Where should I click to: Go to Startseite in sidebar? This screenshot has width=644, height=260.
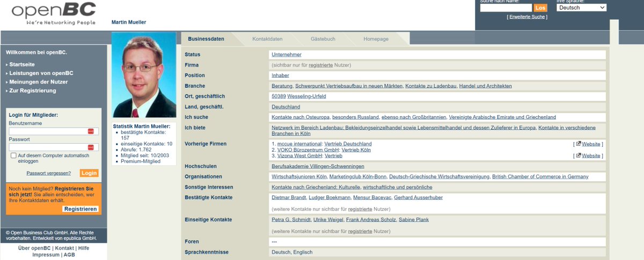point(22,64)
